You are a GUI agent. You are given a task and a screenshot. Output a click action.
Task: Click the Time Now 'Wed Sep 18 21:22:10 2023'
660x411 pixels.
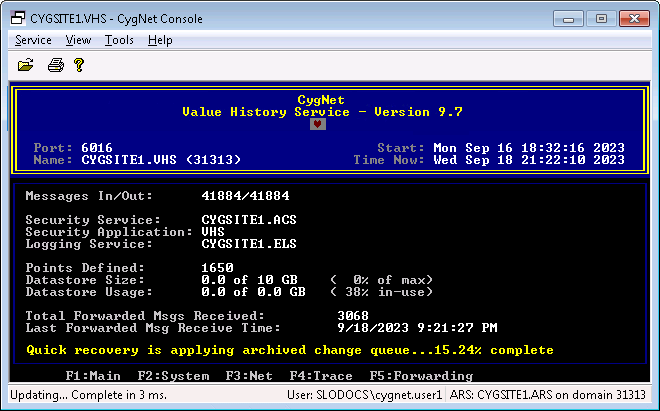(529, 160)
